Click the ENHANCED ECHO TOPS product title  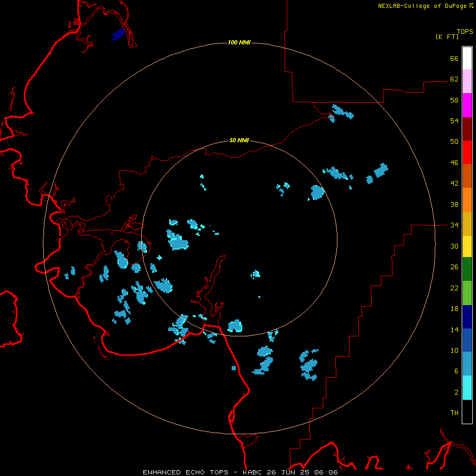(186, 472)
